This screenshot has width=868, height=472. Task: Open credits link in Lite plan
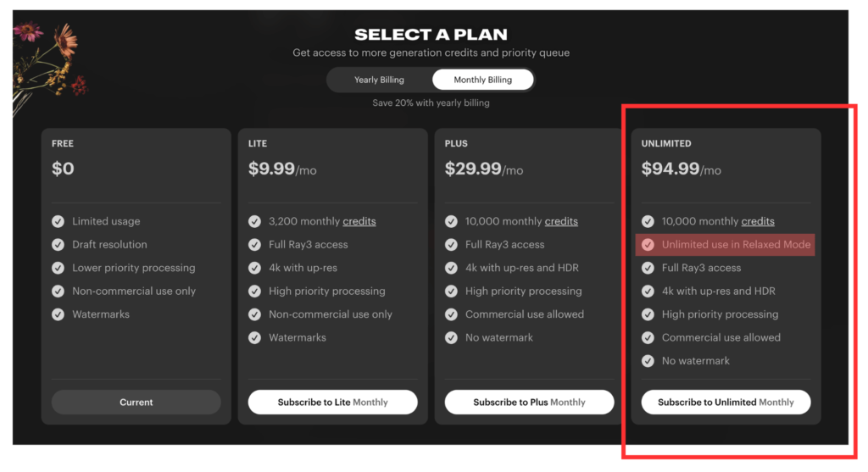click(359, 221)
